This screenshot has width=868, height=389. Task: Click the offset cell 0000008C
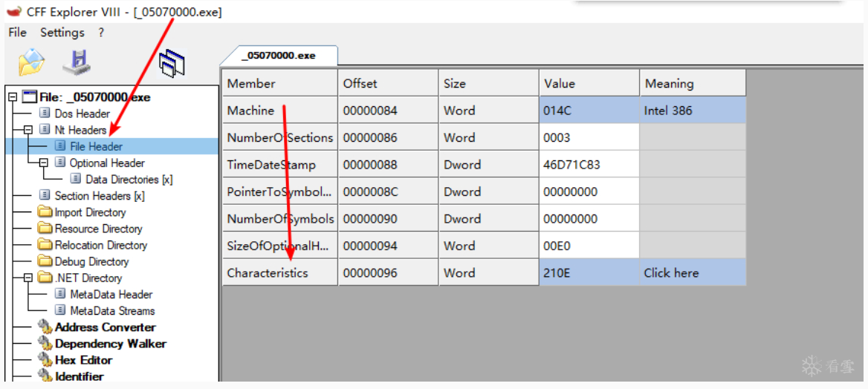tap(388, 192)
